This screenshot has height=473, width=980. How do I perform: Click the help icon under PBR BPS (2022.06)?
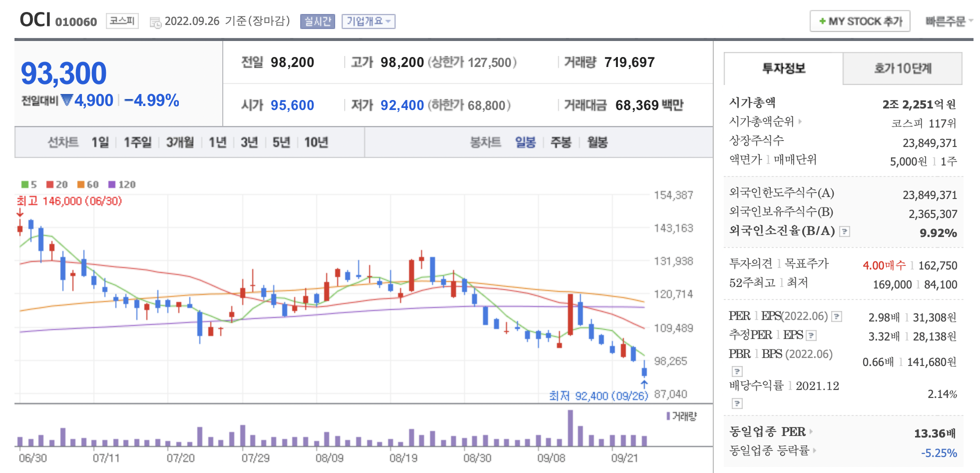pyautogui.click(x=737, y=371)
